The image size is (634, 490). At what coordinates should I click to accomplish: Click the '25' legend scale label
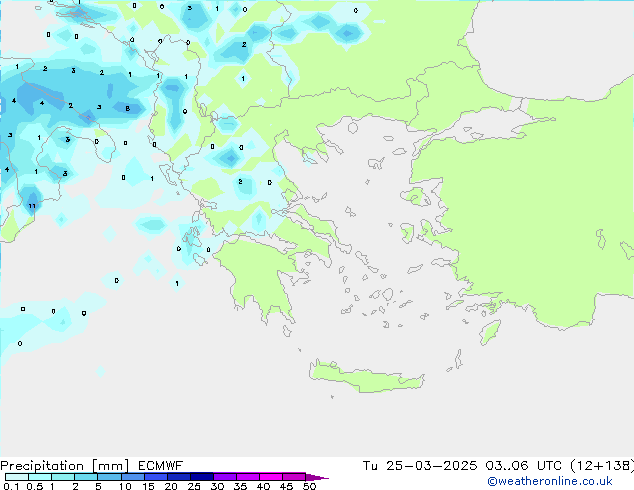pos(194,486)
